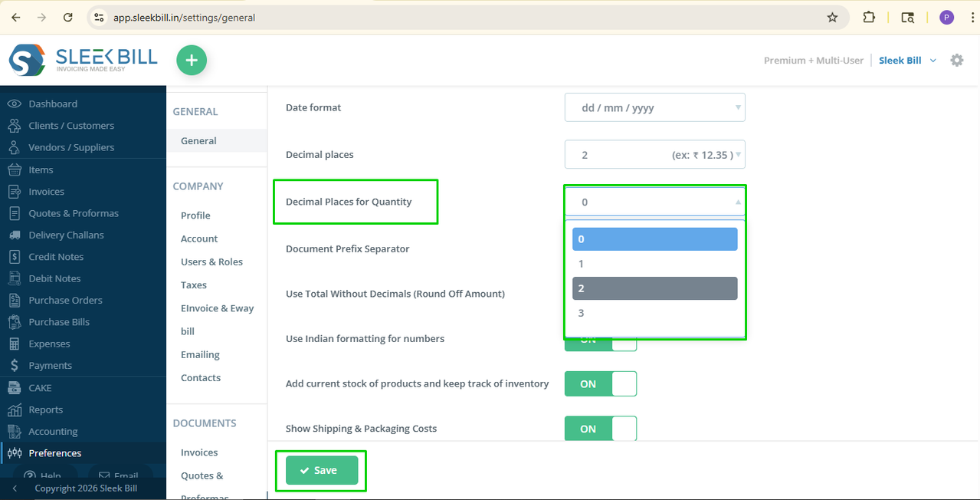Click the Purchase Orders icon
The image size is (980, 500).
[14, 300]
